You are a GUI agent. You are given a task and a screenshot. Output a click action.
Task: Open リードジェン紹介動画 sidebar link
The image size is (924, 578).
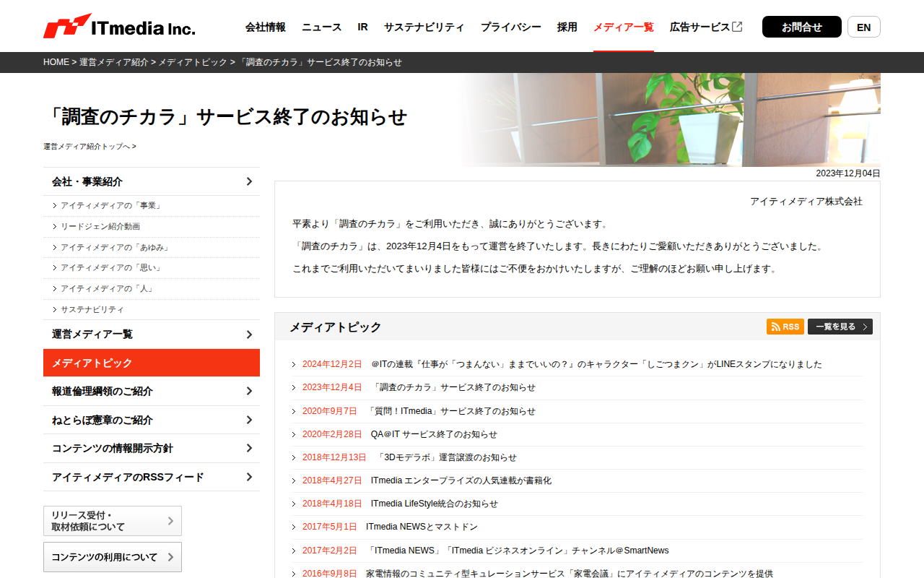tap(100, 227)
